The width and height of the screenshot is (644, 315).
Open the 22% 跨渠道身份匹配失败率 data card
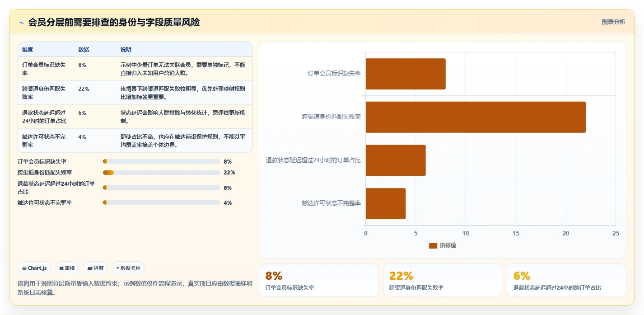[x=443, y=280]
